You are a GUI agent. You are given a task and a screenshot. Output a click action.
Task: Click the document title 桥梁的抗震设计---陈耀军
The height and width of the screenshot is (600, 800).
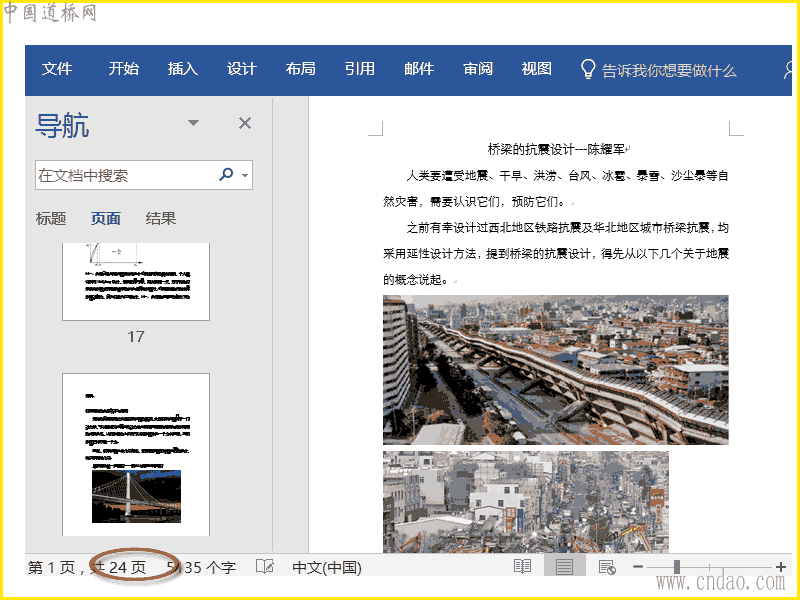point(556,149)
